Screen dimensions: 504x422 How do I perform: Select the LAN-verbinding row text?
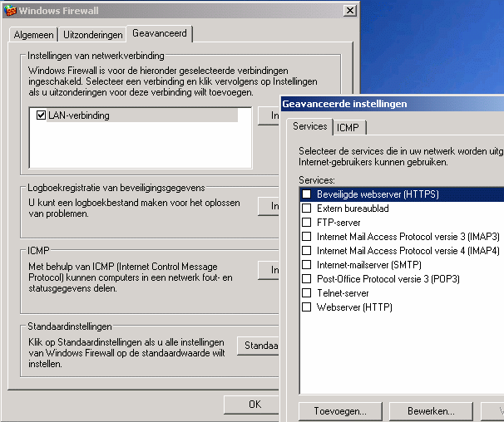coord(79,115)
